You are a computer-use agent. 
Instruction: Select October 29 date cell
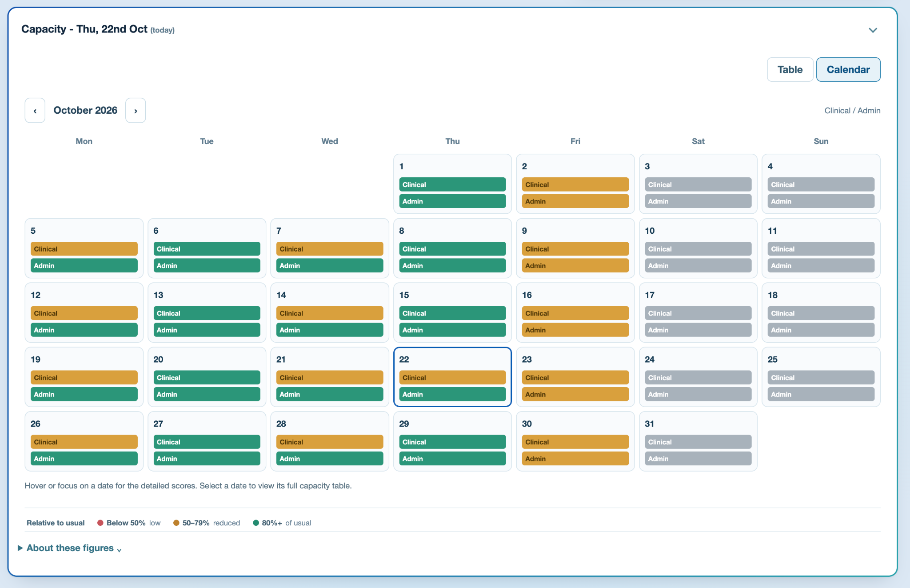(x=452, y=441)
